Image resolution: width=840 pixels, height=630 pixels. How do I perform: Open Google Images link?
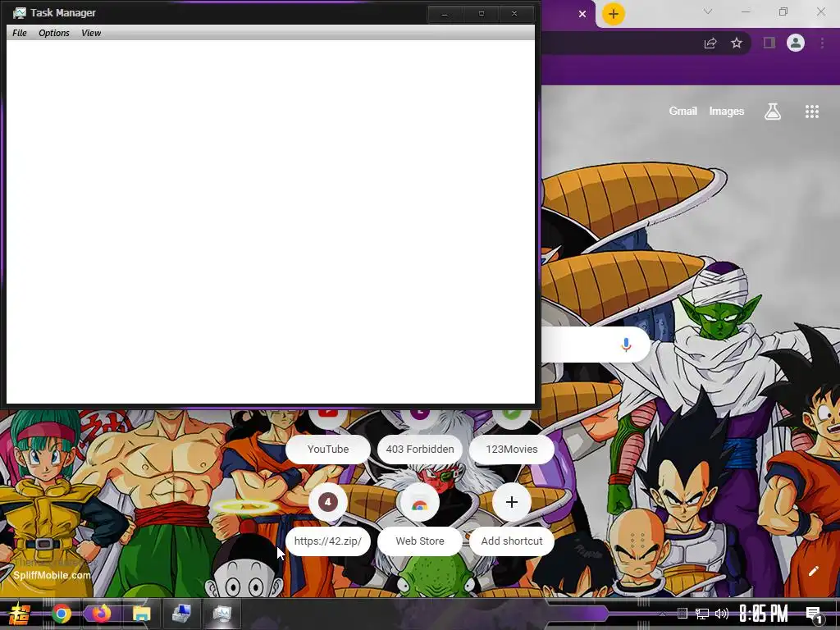click(727, 111)
